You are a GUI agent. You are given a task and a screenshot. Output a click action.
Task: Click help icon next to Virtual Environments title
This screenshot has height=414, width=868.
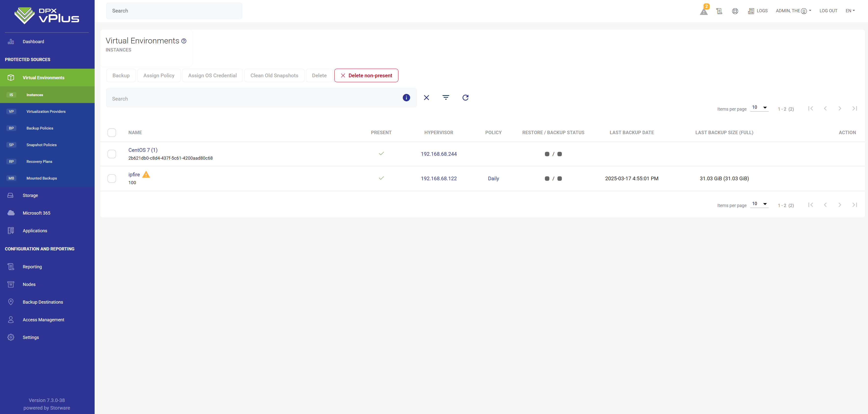[x=184, y=41]
